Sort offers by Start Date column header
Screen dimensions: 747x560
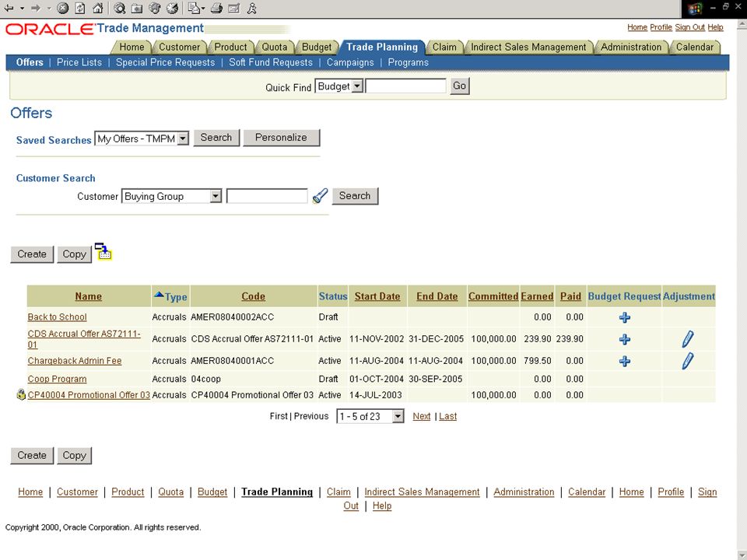[x=377, y=296]
